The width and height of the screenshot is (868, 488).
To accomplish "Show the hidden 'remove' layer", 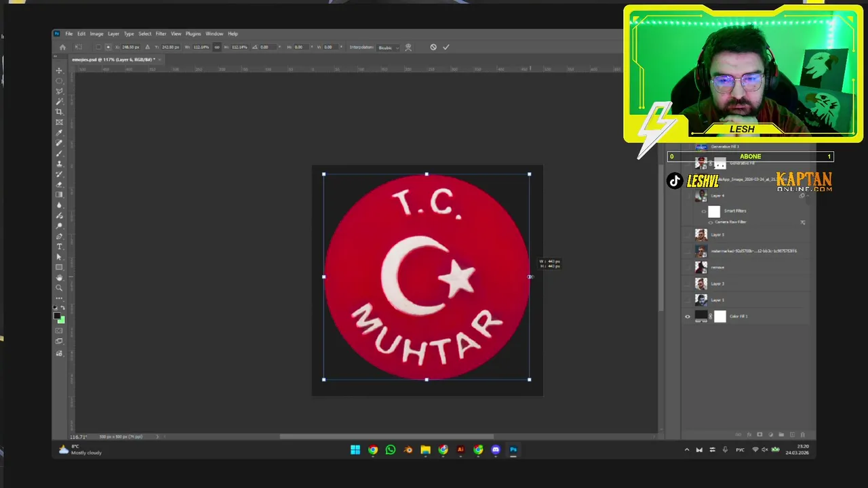I will (x=688, y=268).
